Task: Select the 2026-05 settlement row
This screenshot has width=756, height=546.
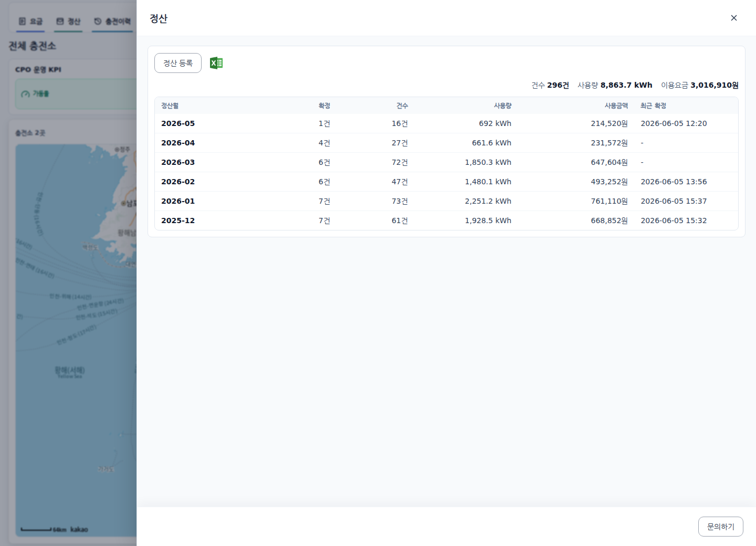Action: pyautogui.click(x=446, y=123)
